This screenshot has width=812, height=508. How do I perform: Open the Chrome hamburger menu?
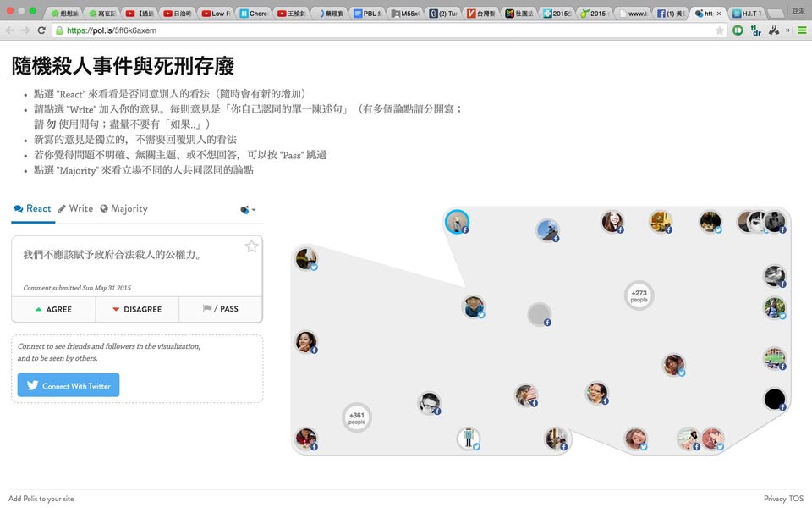802,30
